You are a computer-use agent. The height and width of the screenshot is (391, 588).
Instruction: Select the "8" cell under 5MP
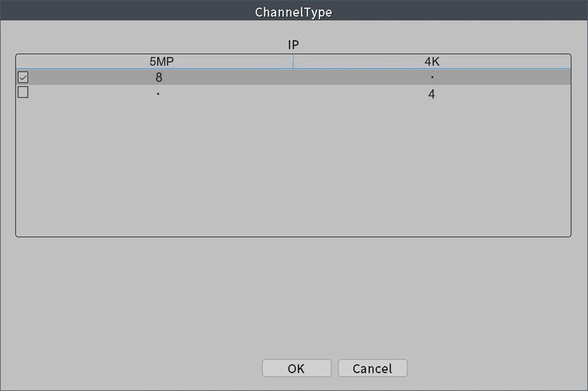159,78
